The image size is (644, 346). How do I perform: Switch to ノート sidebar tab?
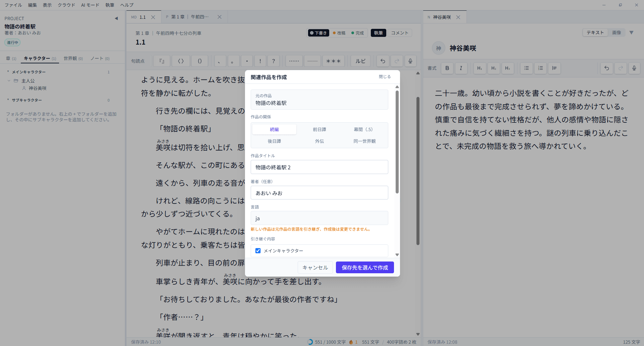pos(100,58)
